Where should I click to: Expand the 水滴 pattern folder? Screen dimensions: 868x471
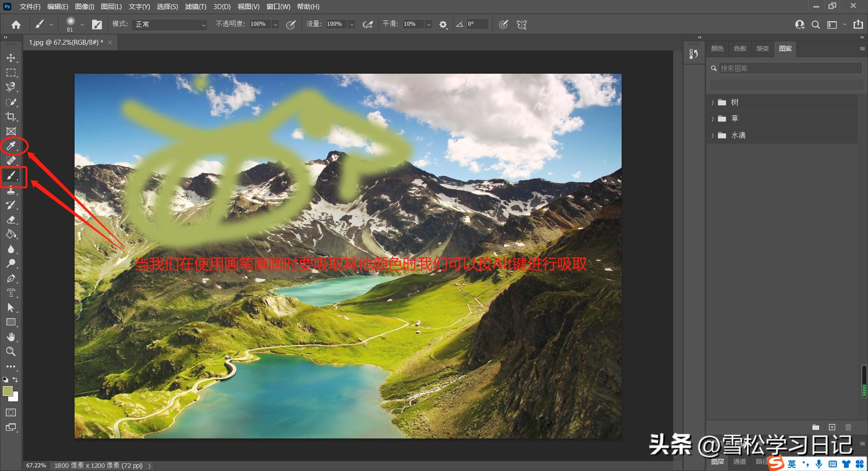712,136
